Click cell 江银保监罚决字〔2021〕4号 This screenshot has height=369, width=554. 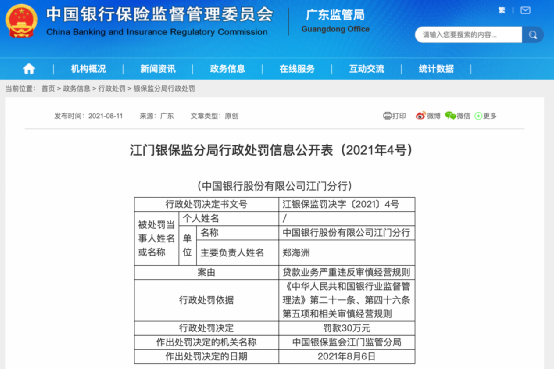(x=347, y=204)
